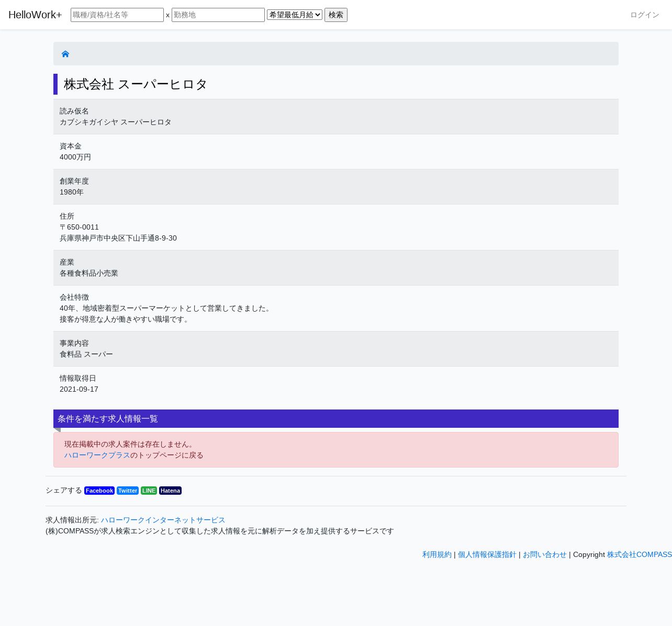Click the 検索 search button

[336, 15]
